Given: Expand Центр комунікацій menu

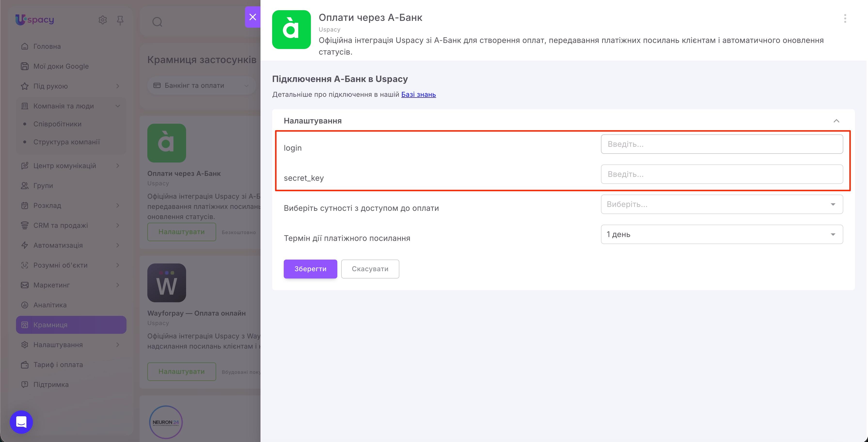Looking at the screenshot, I should (x=71, y=166).
